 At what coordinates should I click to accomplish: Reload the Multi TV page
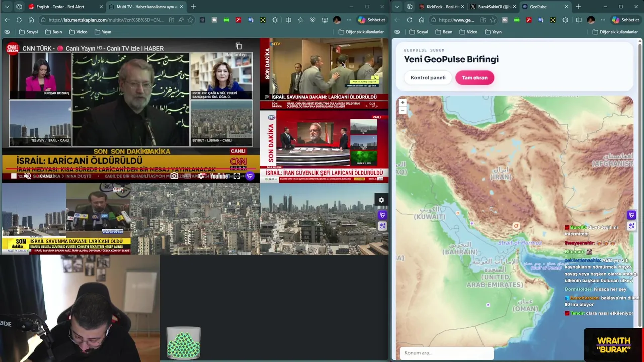[x=19, y=20]
